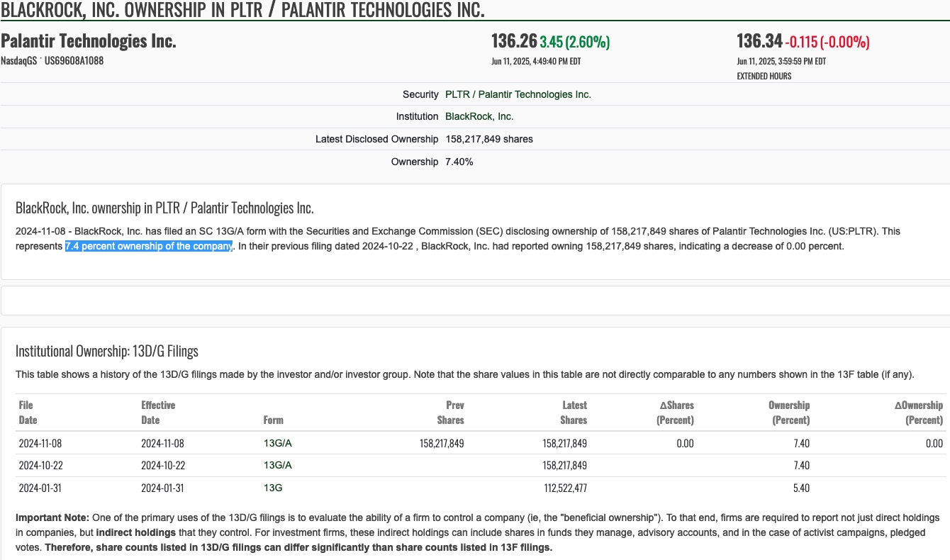Viewport: 950px width, 560px height.
Task: Open the PLTR / Palantir Technologies Inc. security link
Action: pyautogui.click(x=518, y=94)
